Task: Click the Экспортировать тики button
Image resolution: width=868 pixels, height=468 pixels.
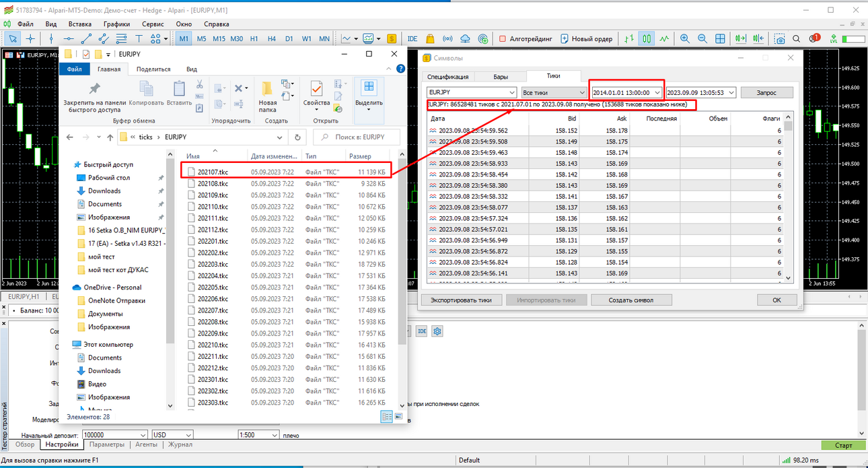Action: 461,300
